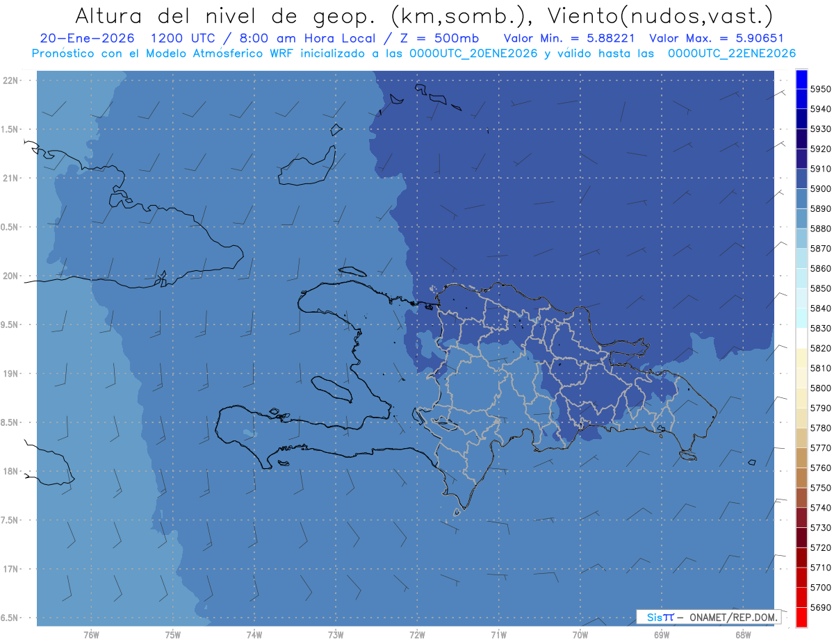Click the 5870 legend label
834x644 pixels.
820,249
